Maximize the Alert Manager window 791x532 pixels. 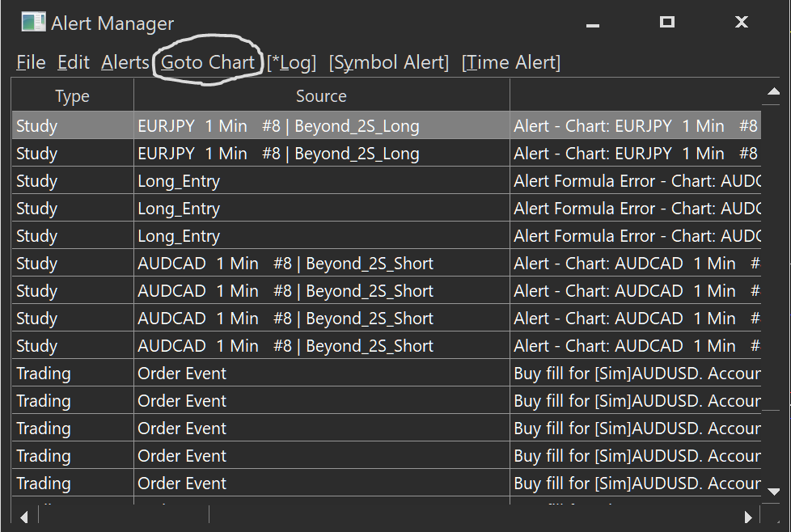click(666, 23)
